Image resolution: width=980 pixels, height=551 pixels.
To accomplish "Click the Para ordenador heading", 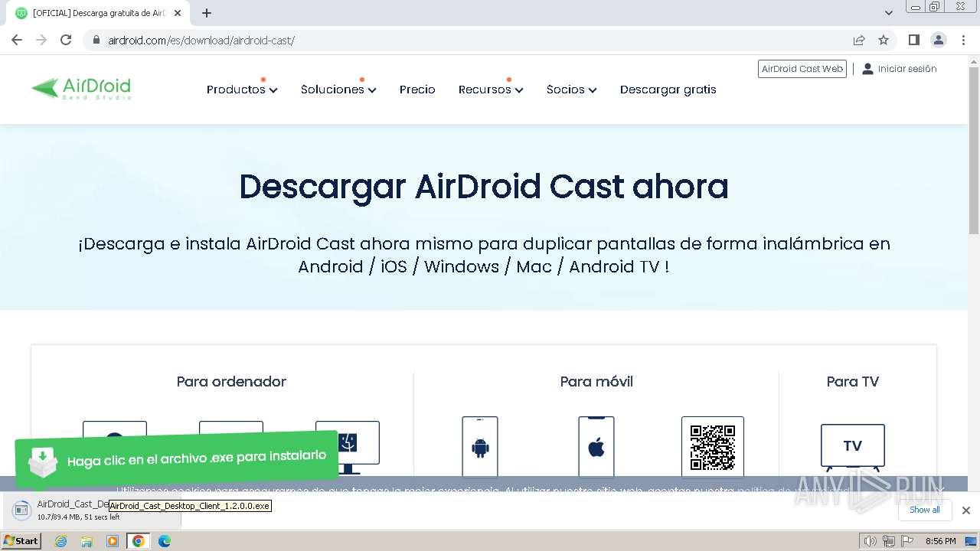I will tap(231, 381).
